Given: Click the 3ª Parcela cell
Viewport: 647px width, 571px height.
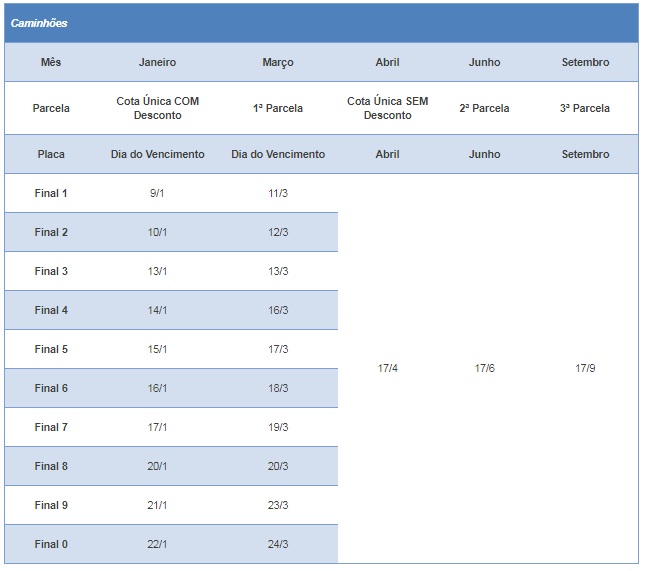Looking at the screenshot, I should tap(585, 108).
